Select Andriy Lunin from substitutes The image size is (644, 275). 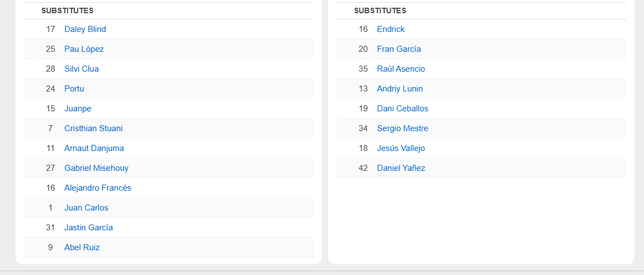[400, 89]
